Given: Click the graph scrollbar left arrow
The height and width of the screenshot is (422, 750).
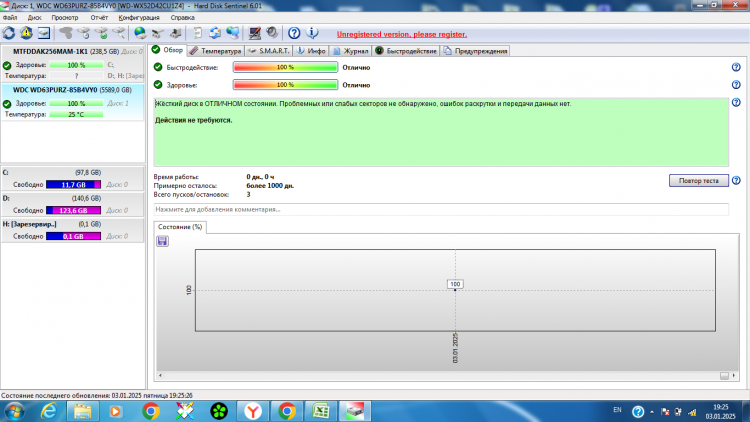Looking at the screenshot, I should (x=160, y=376).
